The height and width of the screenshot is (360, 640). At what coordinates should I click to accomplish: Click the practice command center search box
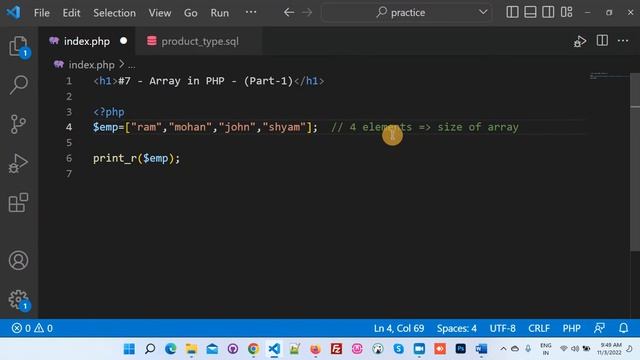(407, 13)
